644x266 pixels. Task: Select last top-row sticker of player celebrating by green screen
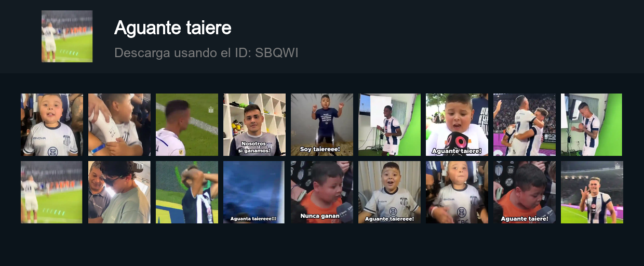click(x=592, y=125)
